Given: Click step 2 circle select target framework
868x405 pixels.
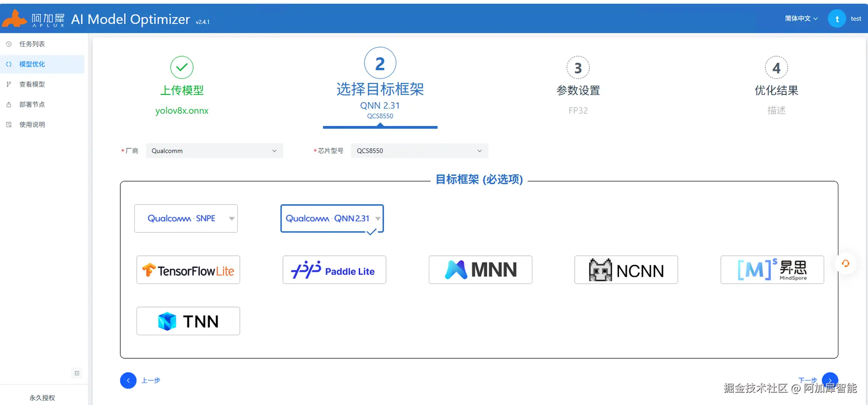Looking at the screenshot, I should point(380,63).
